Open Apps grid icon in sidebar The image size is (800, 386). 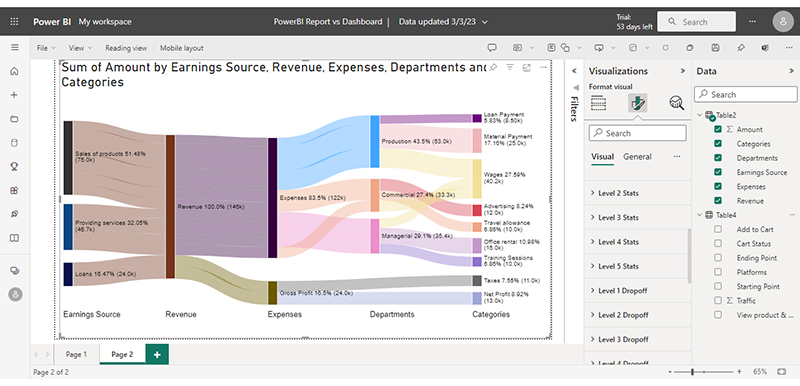[14, 190]
